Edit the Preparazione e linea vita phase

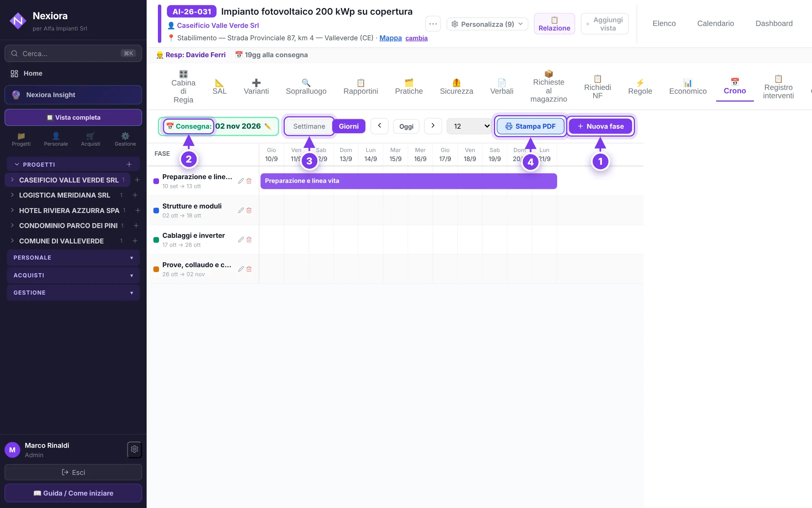pos(241,181)
